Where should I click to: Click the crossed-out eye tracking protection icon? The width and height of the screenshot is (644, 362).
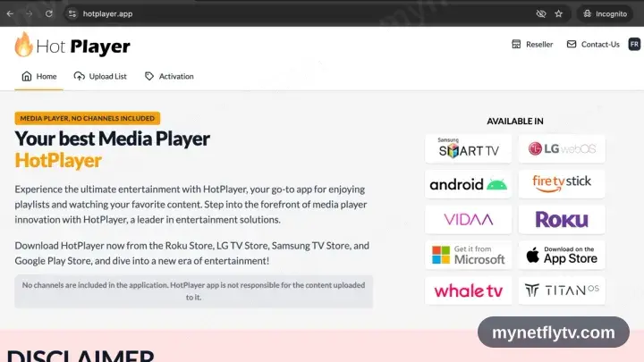pyautogui.click(x=541, y=13)
